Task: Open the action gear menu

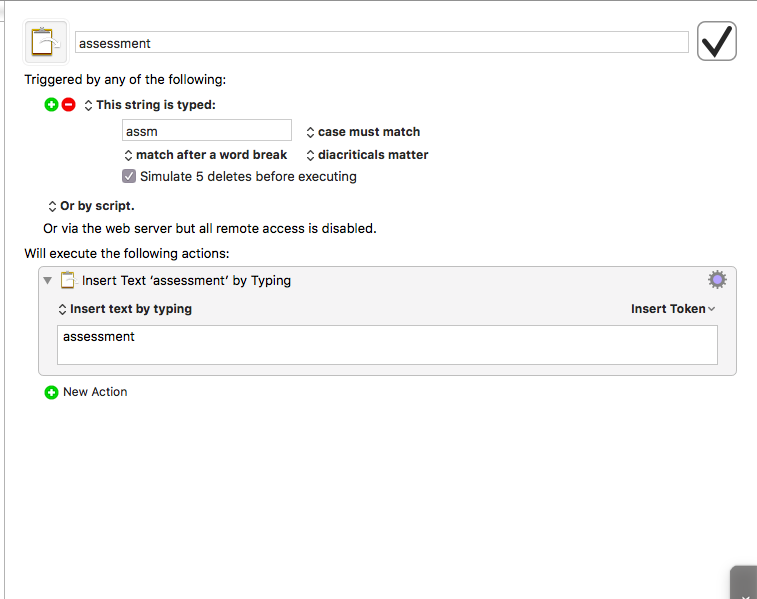Action: [x=717, y=280]
